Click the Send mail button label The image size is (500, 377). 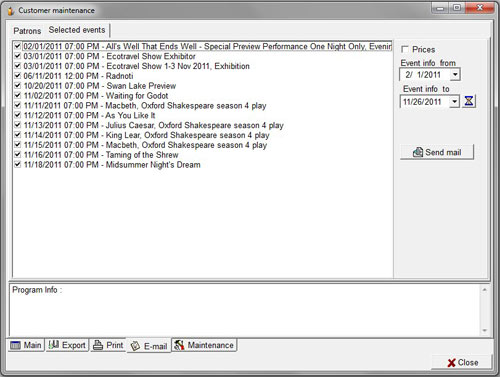click(443, 152)
